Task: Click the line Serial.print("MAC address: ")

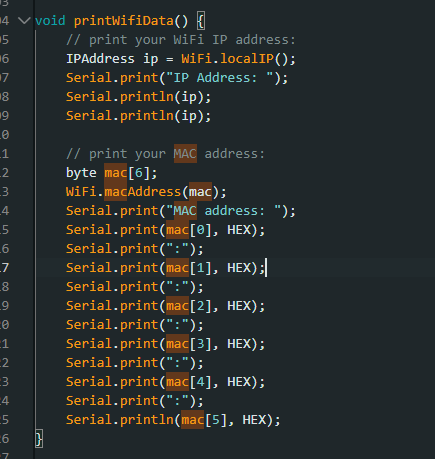Action: (181, 211)
